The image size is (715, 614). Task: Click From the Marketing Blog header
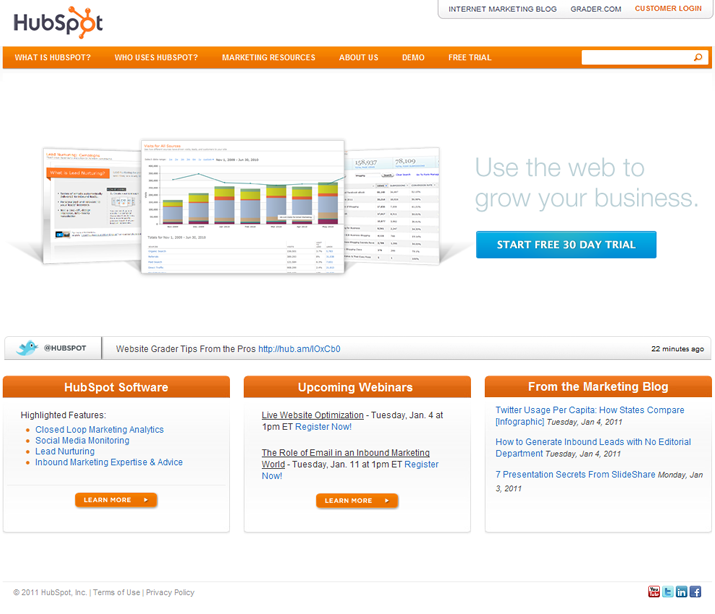598,387
